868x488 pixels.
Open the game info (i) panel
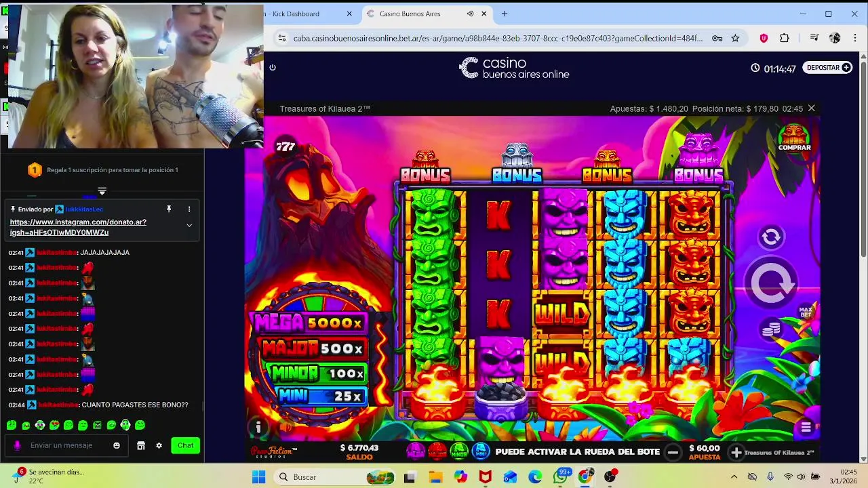(x=258, y=427)
